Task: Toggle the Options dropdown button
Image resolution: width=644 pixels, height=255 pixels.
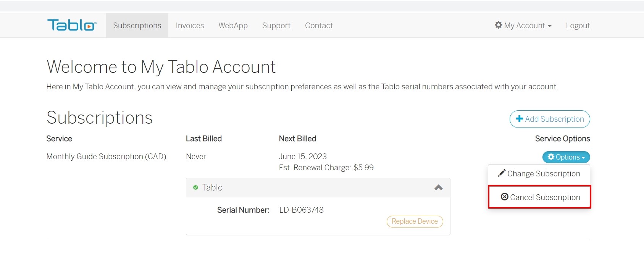Action: (x=566, y=157)
